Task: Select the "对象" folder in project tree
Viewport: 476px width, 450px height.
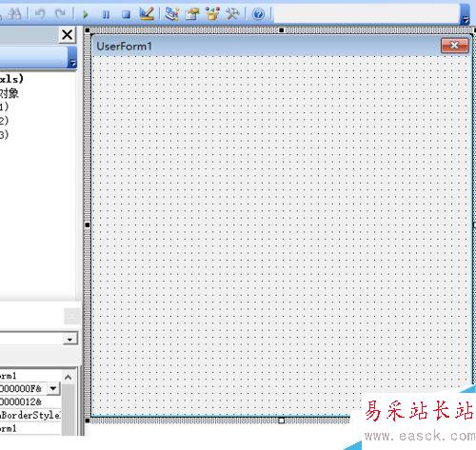Action: click(10, 93)
